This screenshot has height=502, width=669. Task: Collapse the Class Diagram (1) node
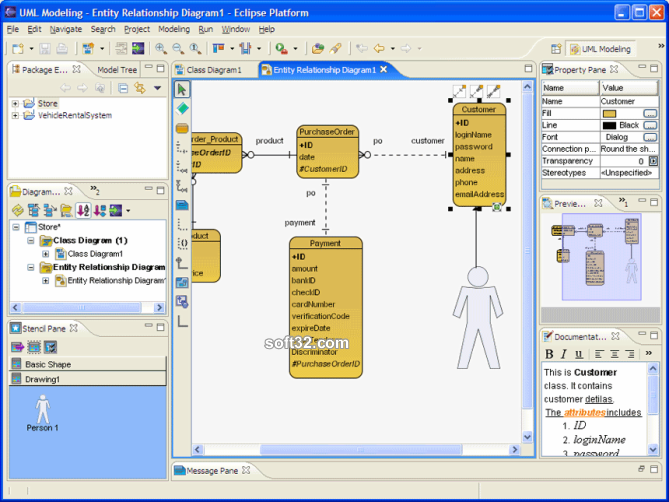(x=31, y=241)
